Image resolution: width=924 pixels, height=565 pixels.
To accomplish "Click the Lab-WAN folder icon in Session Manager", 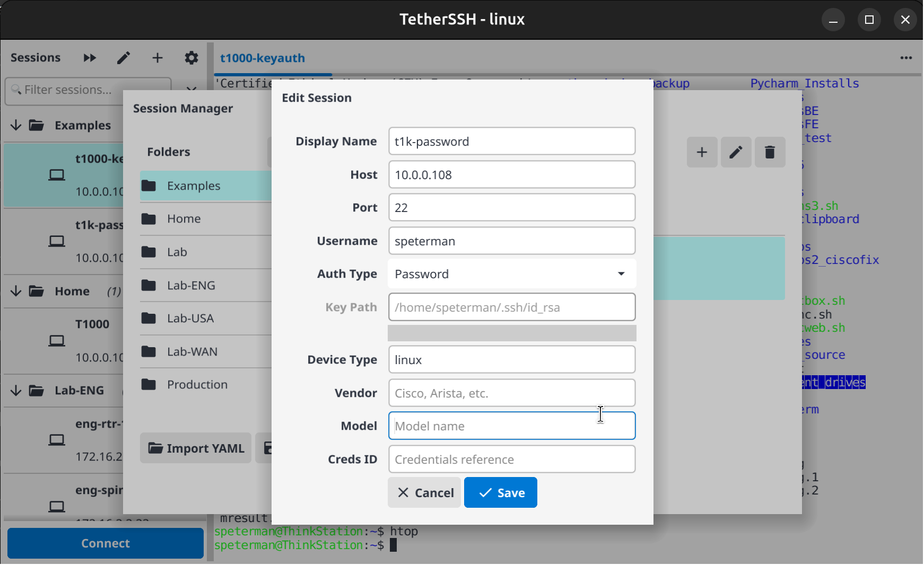I will [149, 351].
